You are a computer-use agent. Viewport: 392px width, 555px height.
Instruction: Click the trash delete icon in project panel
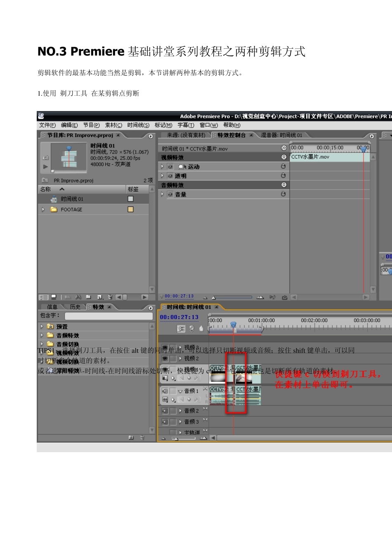point(110,297)
